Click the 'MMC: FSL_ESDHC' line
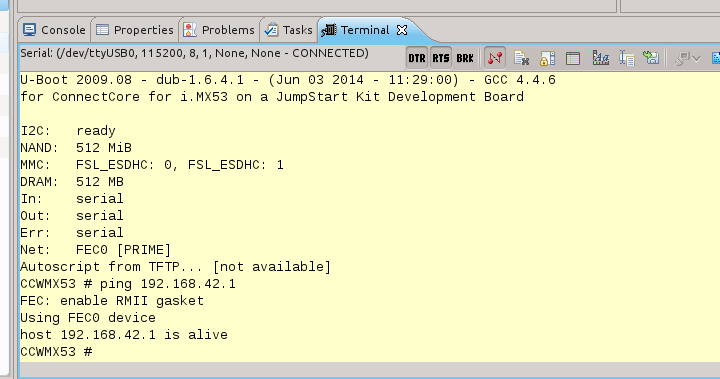 [152, 165]
